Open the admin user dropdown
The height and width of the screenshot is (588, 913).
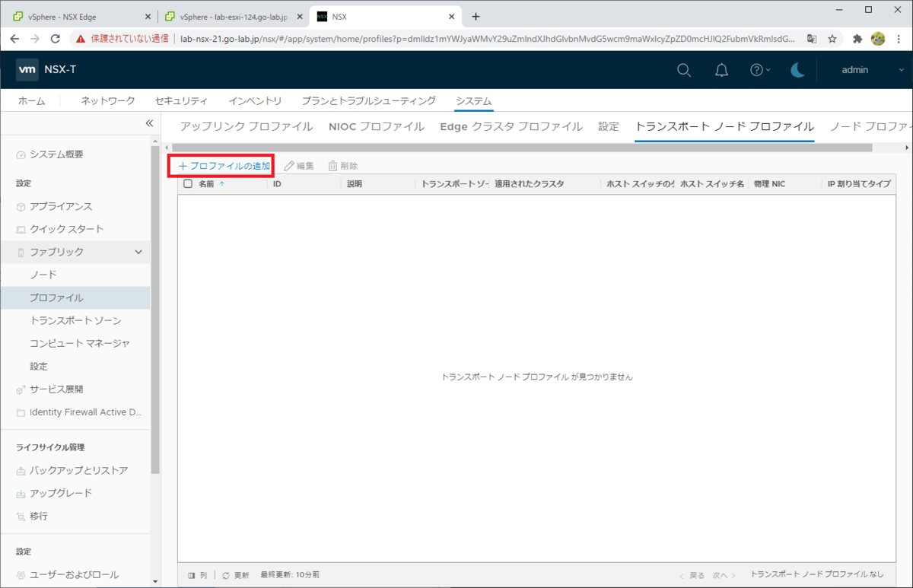(872, 70)
